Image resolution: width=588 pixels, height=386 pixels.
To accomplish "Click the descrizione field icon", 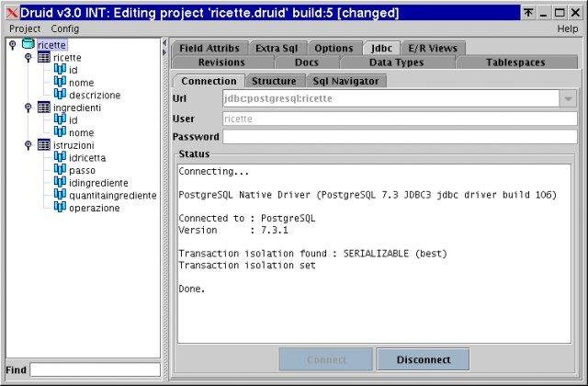I will pyautogui.click(x=60, y=95).
